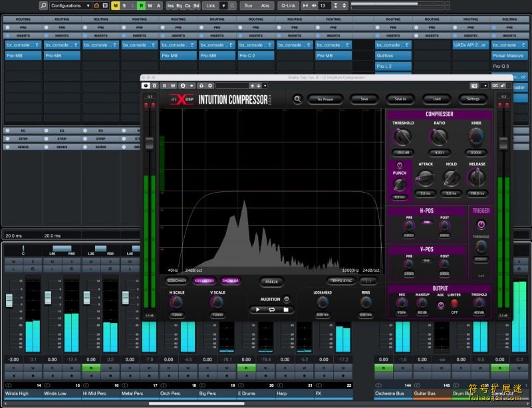Click the Audition folder icon
This screenshot has height=408, width=532.
point(286,310)
